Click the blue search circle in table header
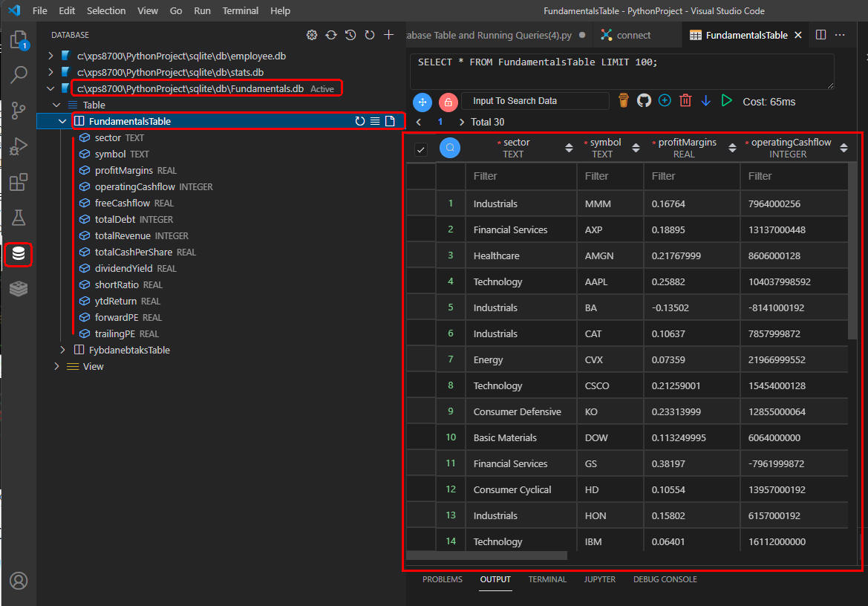The image size is (868, 606). pos(450,148)
